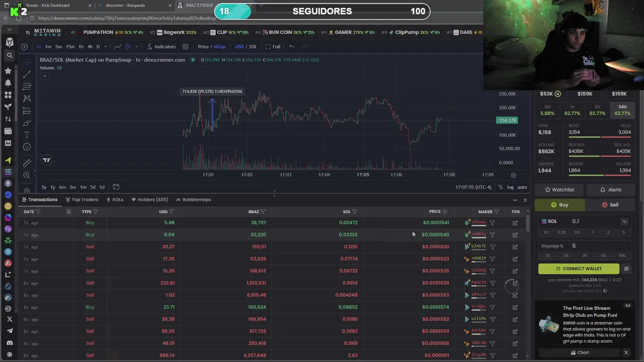Click the Alerts button
Viewport: 644px width, 362px height.
pyautogui.click(x=610, y=190)
